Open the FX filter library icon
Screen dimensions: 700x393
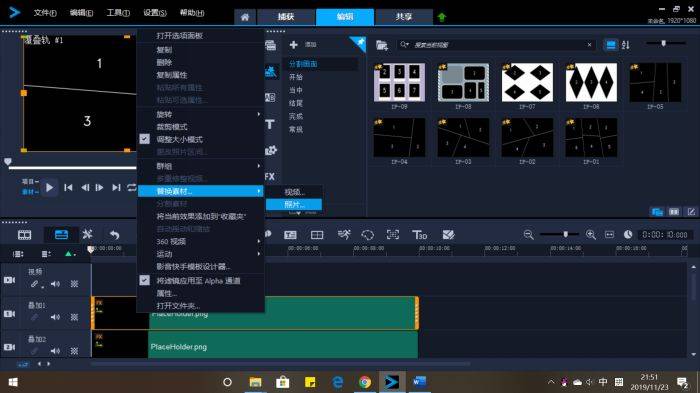pos(270,176)
